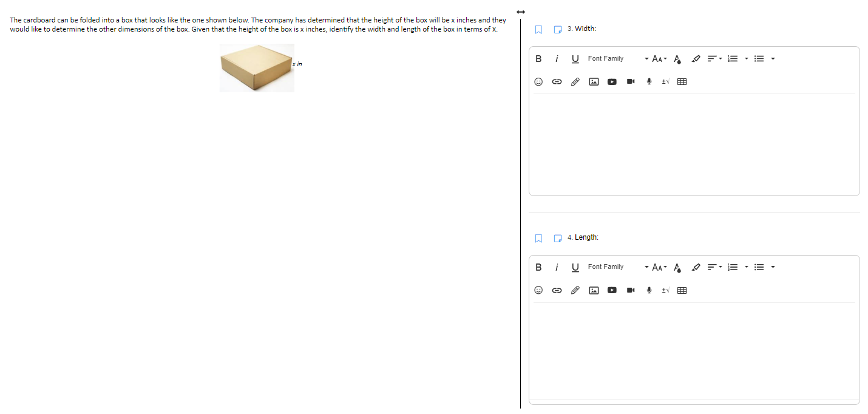Open the Font Family dropdown for Width
The width and height of the screenshot is (868, 414).
tap(614, 58)
